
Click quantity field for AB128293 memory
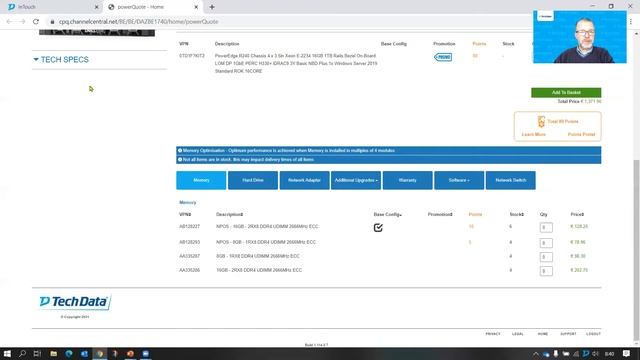pyautogui.click(x=546, y=243)
